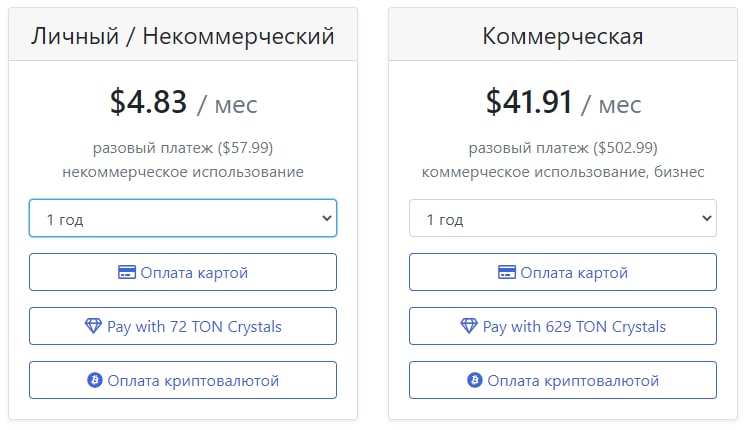Choose 'Оплата картой' under the Personal plan
The height and width of the screenshot is (430, 750).
coord(183,272)
